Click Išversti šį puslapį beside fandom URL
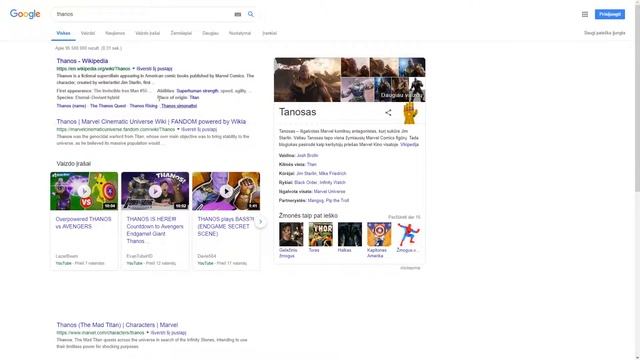Viewport: 640px width, 360px height. pos(199,129)
